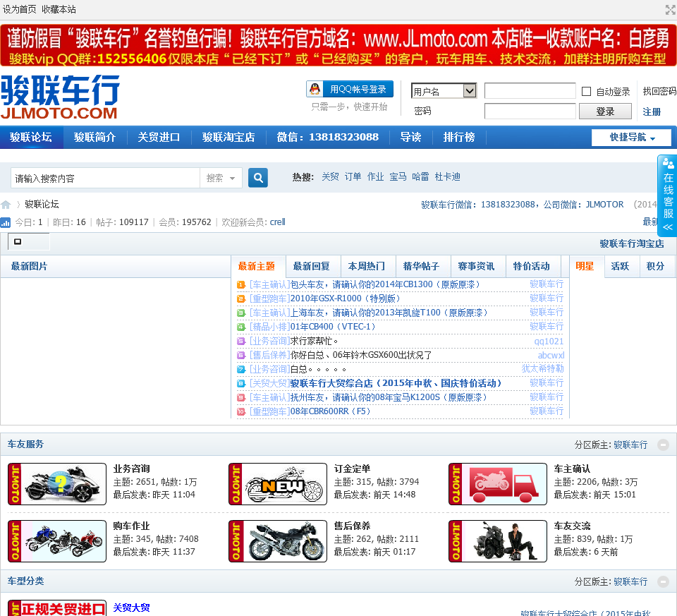Open the 订金定单 NEW motorcycle thumbnail
The image size is (677, 616).
[278, 484]
